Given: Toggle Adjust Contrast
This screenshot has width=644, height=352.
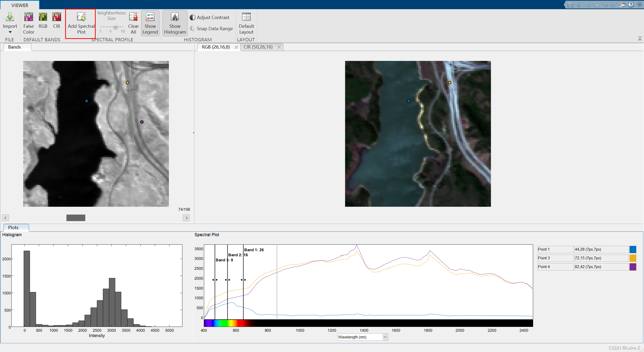Looking at the screenshot, I should click(210, 17).
